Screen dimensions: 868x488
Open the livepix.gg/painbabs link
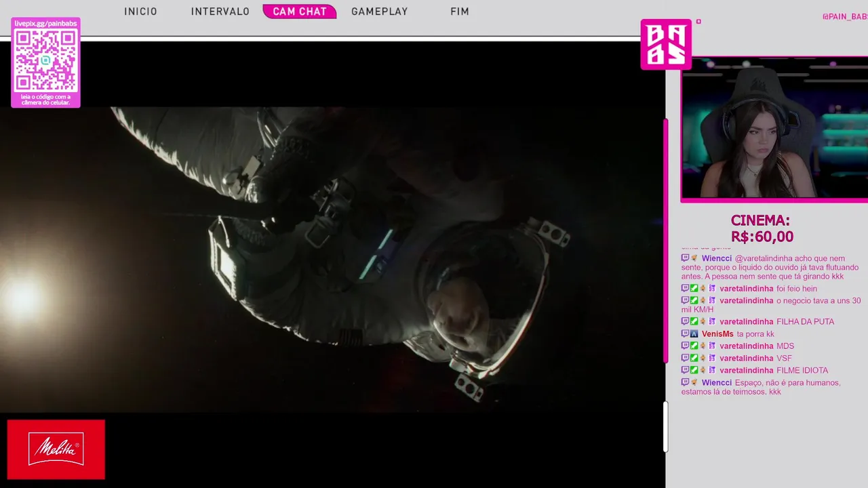(x=45, y=24)
